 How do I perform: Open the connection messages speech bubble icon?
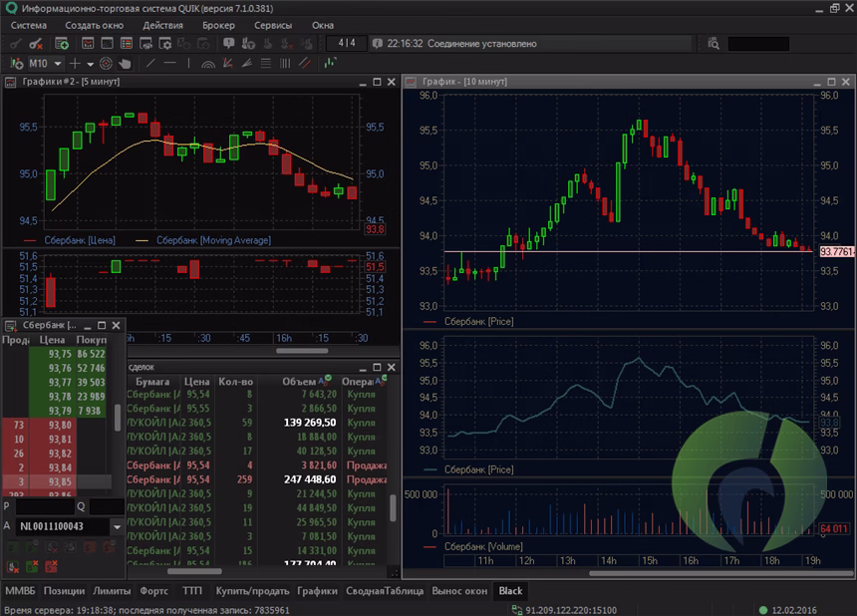228,44
